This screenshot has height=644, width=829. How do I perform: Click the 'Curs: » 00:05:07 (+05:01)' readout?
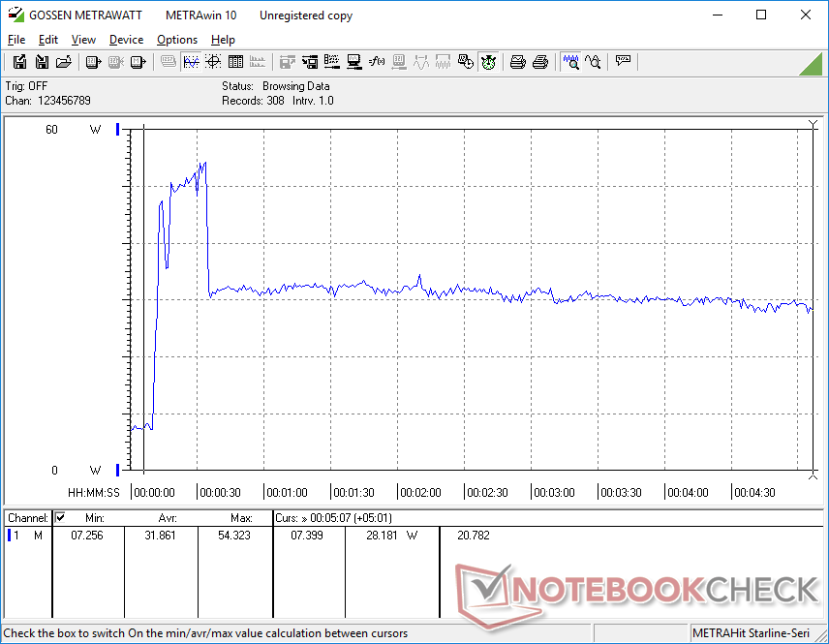coord(333,518)
